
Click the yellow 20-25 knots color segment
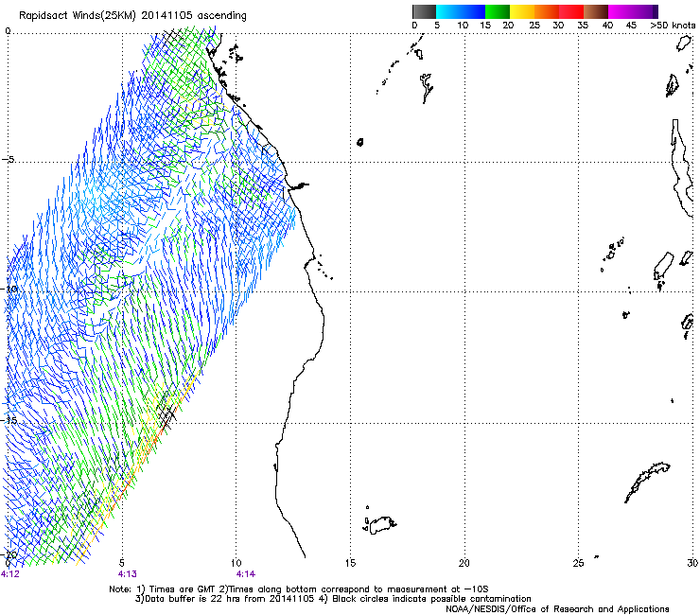click(x=522, y=11)
